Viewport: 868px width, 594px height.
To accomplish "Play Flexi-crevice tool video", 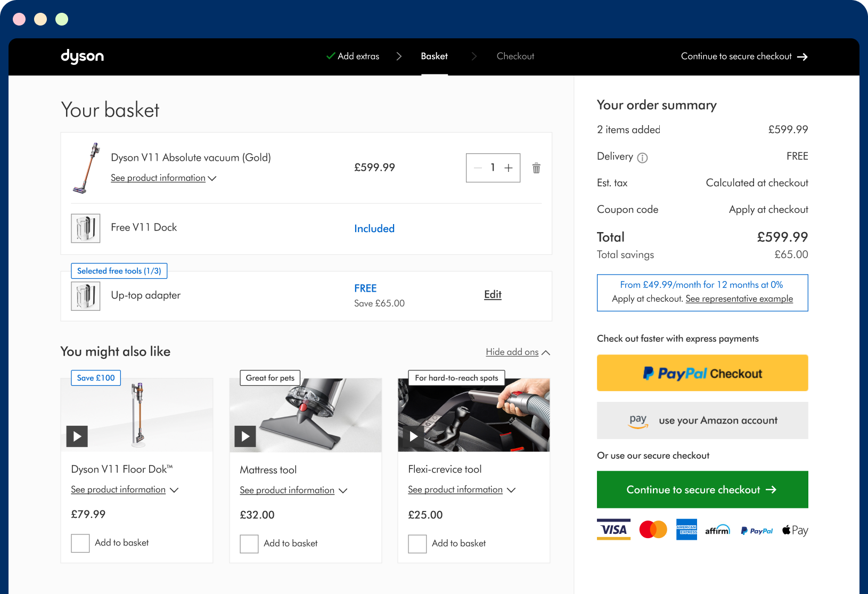I will coord(413,436).
